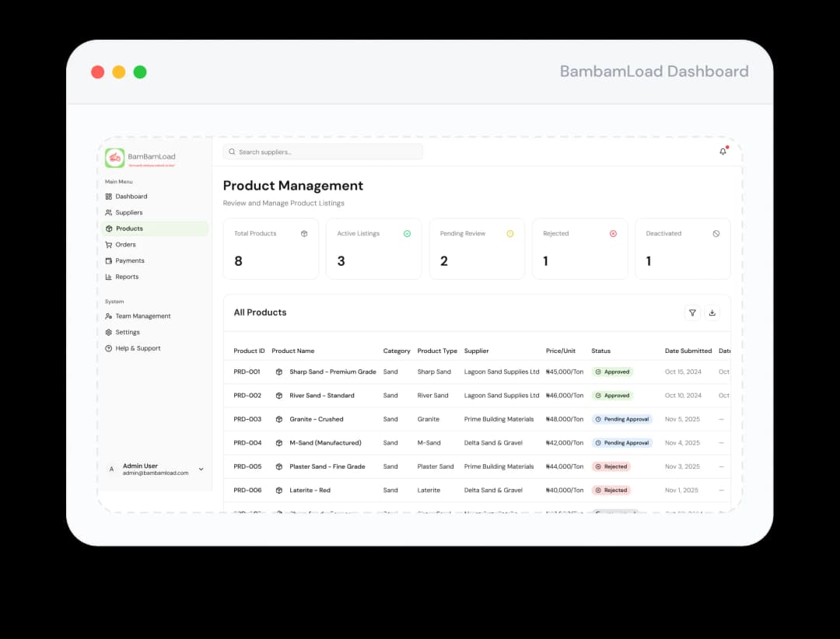
Task: Click the BamBamLoad logo icon
Action: [115, 158]
